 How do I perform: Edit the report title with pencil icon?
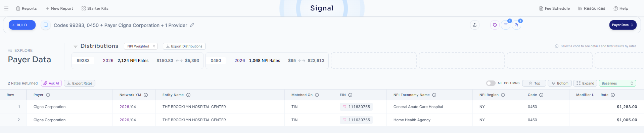coord(192,25)
